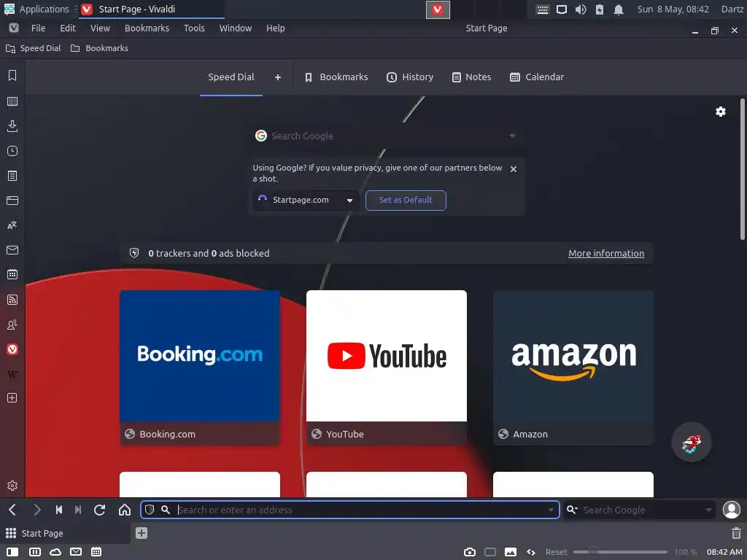Switch to the Bookmarks tab on the start page

[x=336, y=77]
